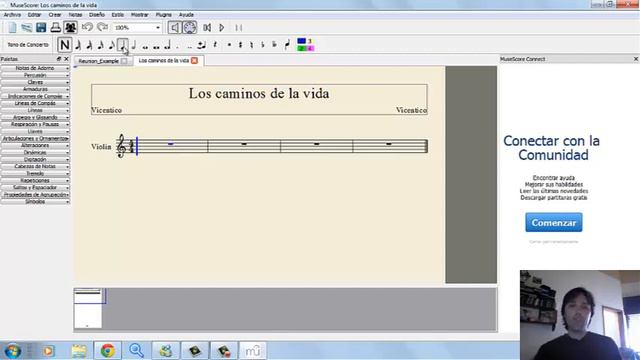The height and width of the screenshot is (360, 640).
Task: Expand the Claves palette
Action: [35, 82]
